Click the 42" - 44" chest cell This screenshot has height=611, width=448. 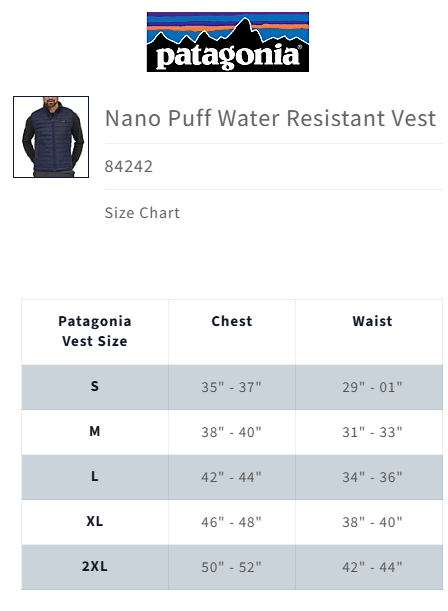(231, 477)
